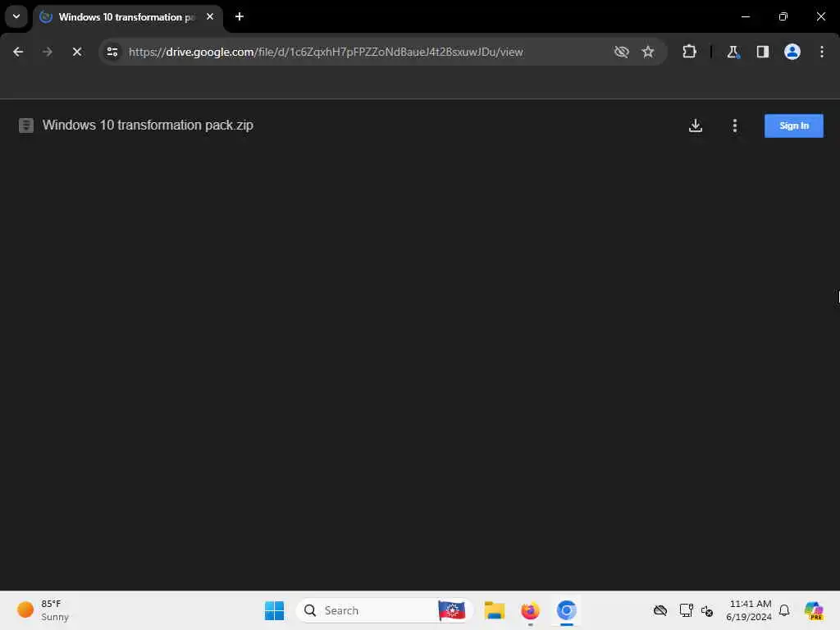Click the muted volume tray icon
Image resolution: width=840 pixels, height=630 pixels.
707,610
